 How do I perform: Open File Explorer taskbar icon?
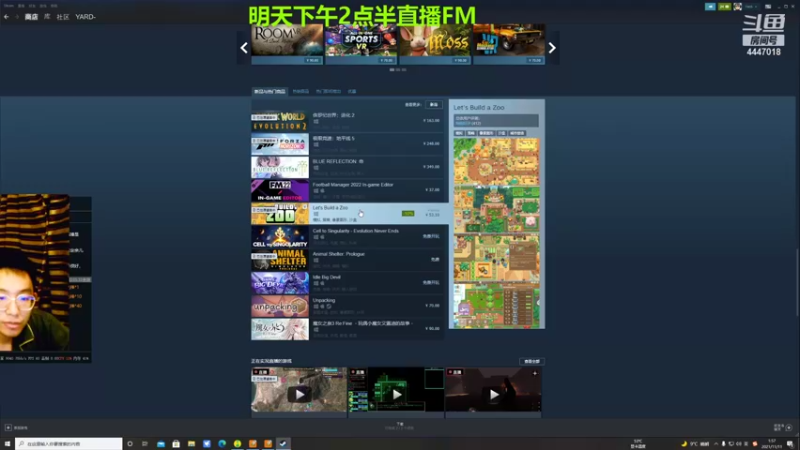[191, 444]
